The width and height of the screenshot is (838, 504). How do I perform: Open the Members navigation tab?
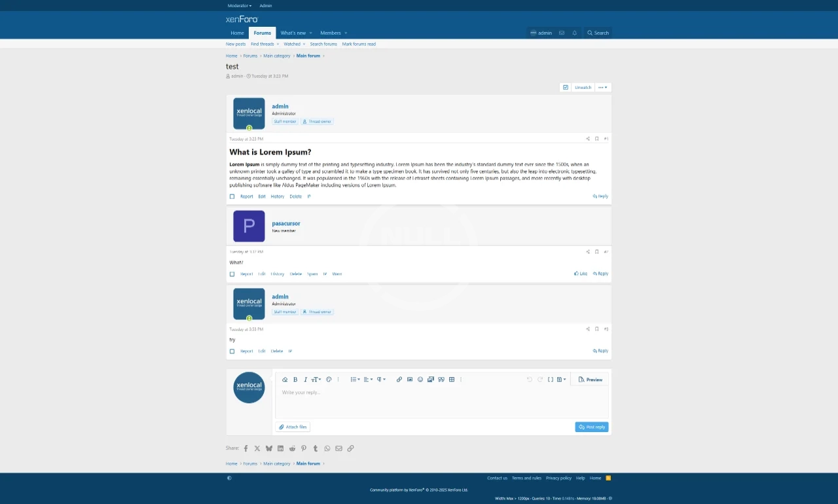[331, 33]
